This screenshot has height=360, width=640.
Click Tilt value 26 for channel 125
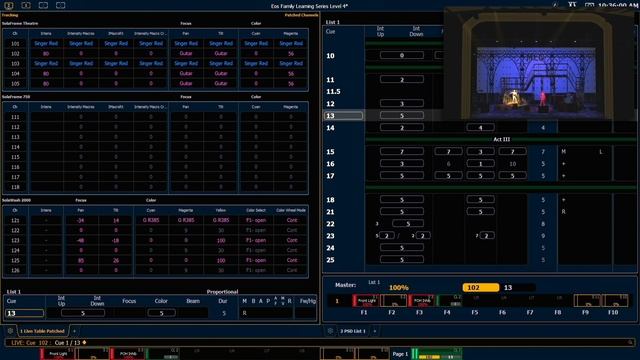116,260
